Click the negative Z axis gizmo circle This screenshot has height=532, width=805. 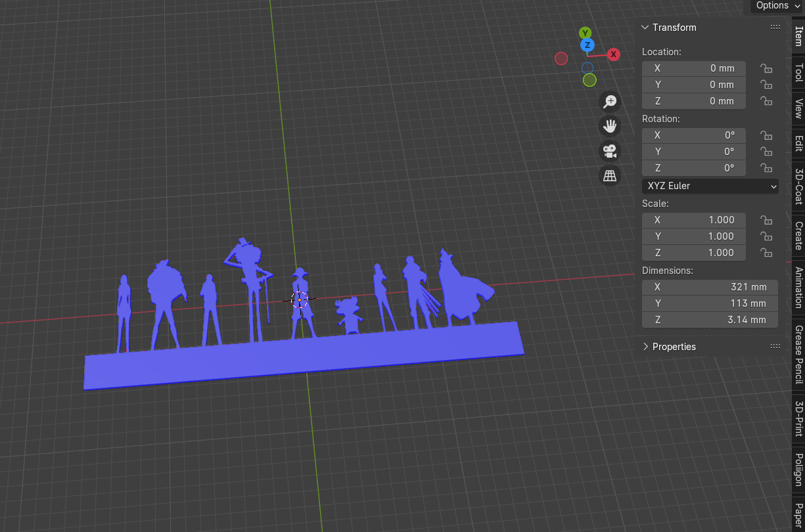pyautogui.click(x=587, y=68)
